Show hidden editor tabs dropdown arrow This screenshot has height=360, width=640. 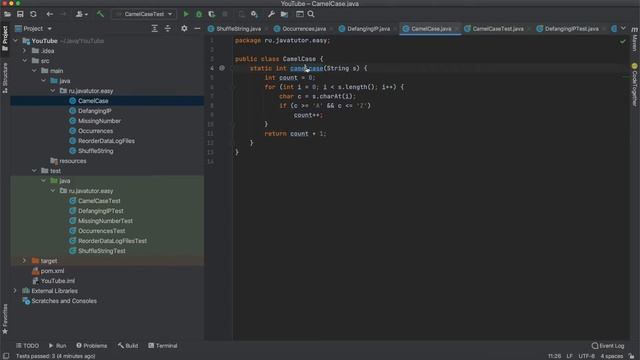point(623,29)
